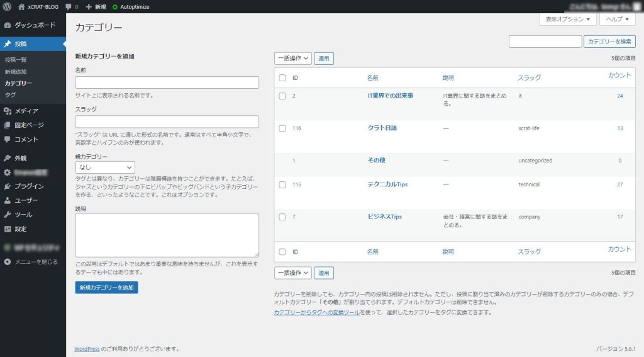Image resolution: width=644 pixels, height=357 pixels.
Task: Open the Tools wrench icon
Action: click(8, 215)
